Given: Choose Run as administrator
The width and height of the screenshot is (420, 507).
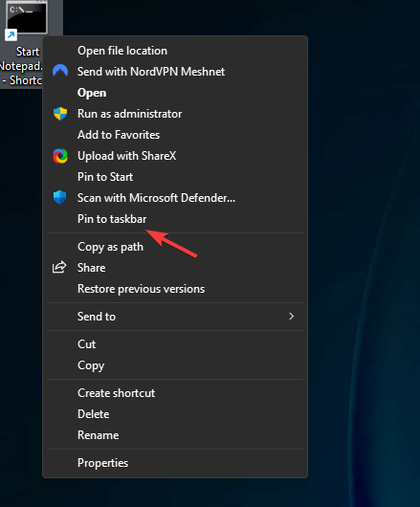Looking at the screenshot, I should click(x=175, y=114).
